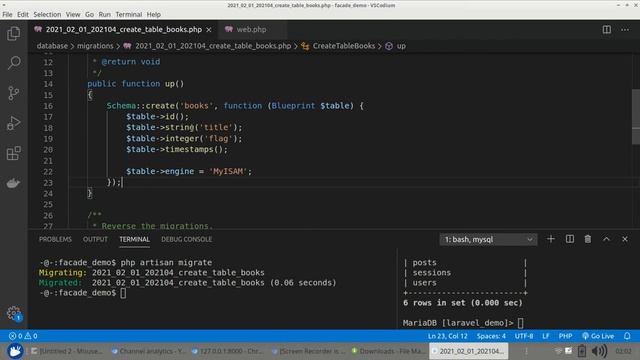Open the Run menu

point(104,14)
